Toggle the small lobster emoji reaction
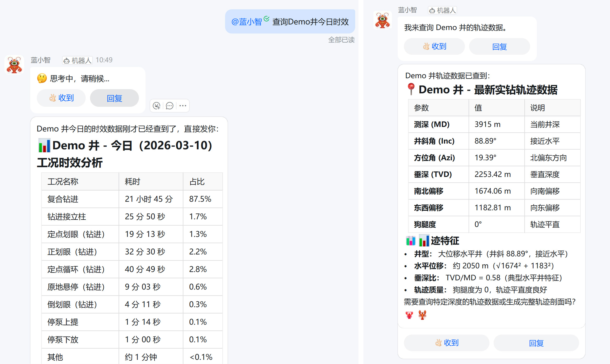 pos(409,315)
